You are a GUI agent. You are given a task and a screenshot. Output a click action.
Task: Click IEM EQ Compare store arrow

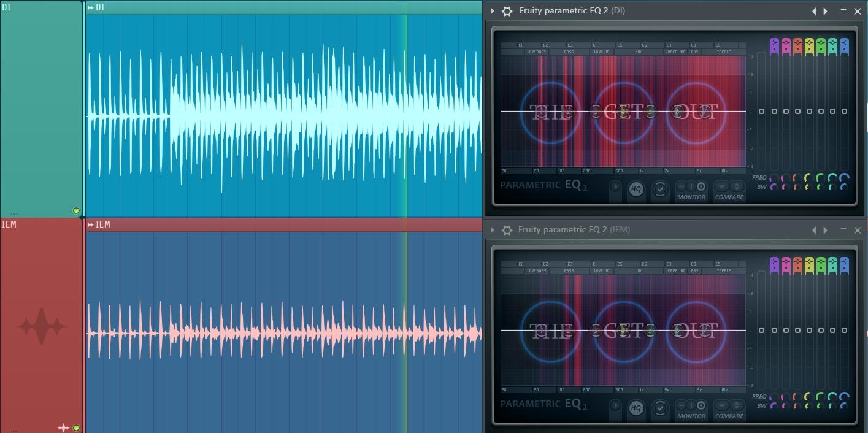722,405
